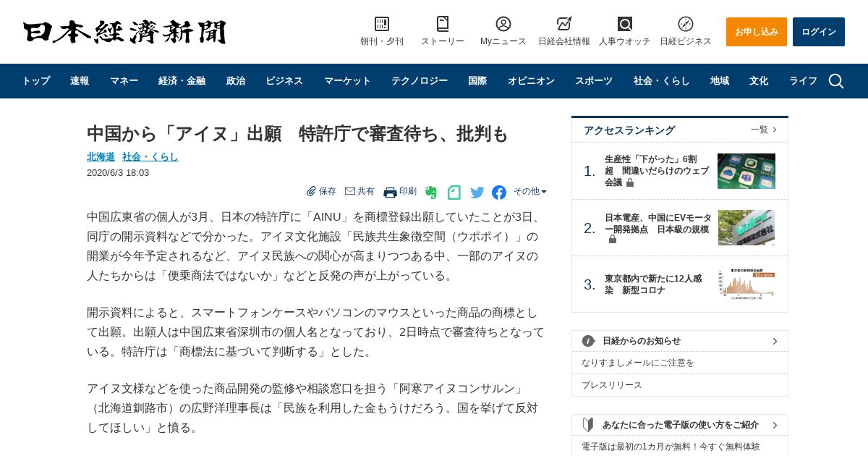Click the 日本電産 building thumbnail
The width and height of the screenshot is (868, 456).
click(x=746, y=227)
